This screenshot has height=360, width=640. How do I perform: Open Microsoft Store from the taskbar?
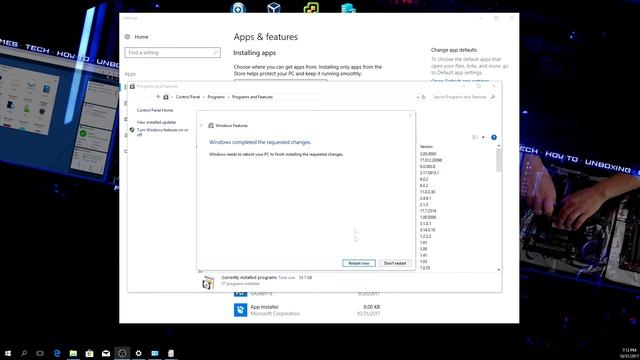pyautogui.click(x=89, y=353)
